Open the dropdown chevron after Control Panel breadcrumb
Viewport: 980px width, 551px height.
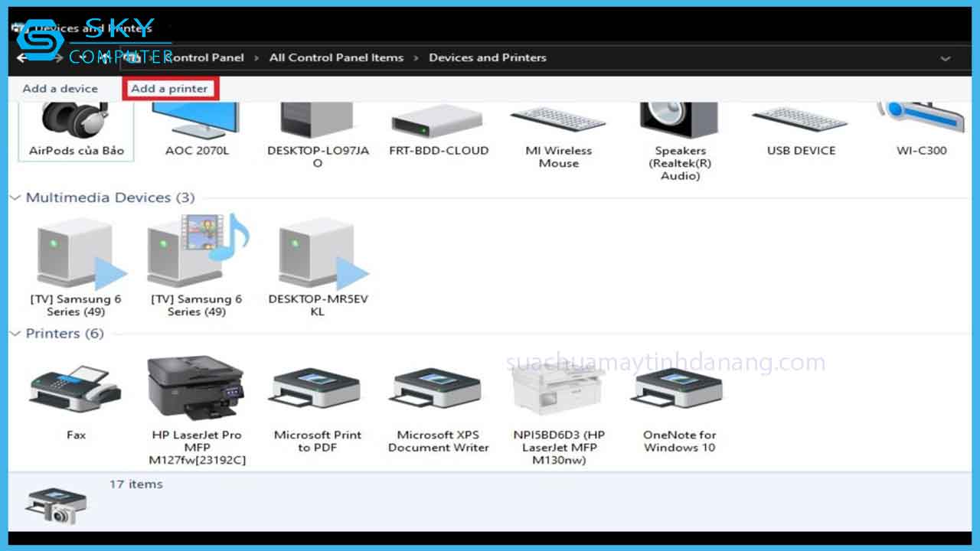[257, 58]
